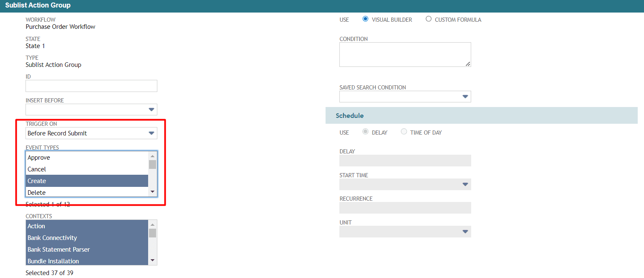Click Bank Connectivity in Contexts list
Image resolution: width=644 pixels, height=278 pixels.
[87, 238]
